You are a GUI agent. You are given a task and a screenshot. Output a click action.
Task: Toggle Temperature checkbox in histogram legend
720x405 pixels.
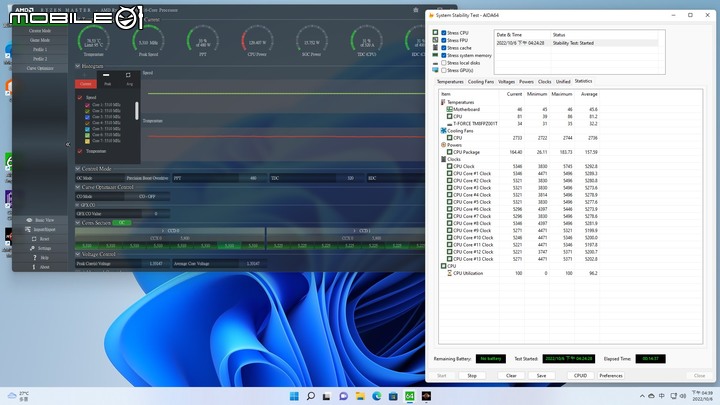click(x=80, y=151)
